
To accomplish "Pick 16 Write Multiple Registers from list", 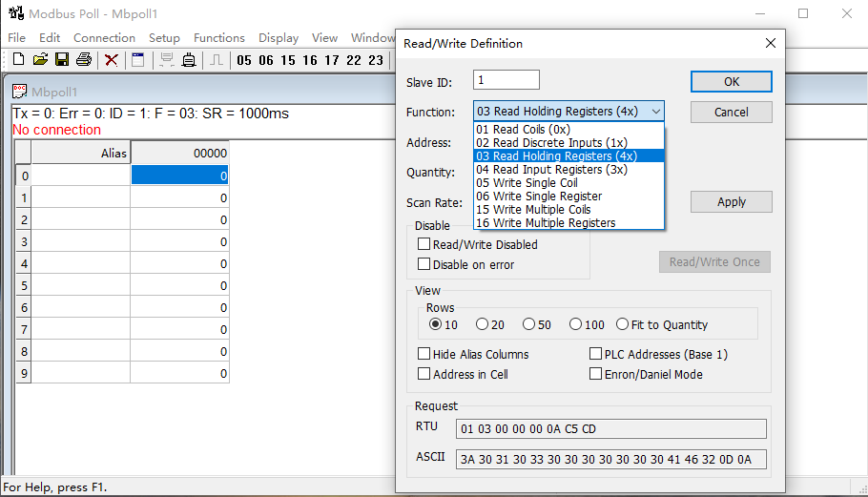I will 546,222.
